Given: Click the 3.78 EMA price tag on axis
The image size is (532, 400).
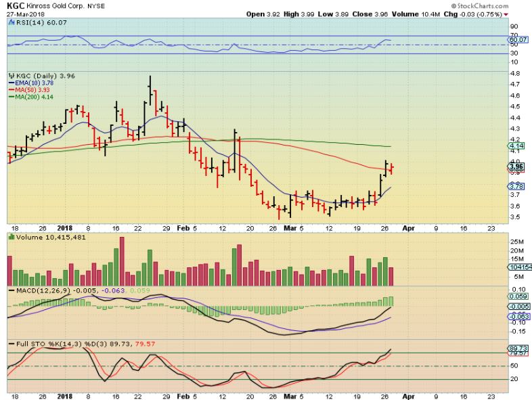Looking at the screenshot, I should pos(516,186).
